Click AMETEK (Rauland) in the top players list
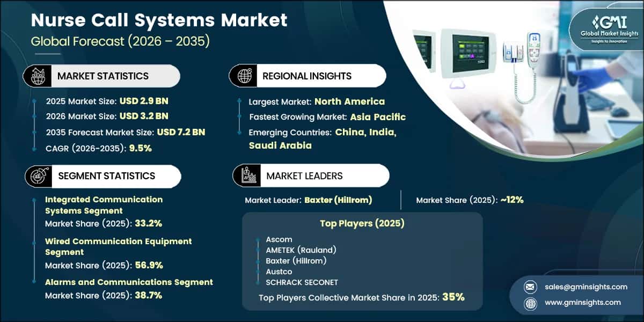The width and height of the screenshot is (644, 322). coord(301,250)
